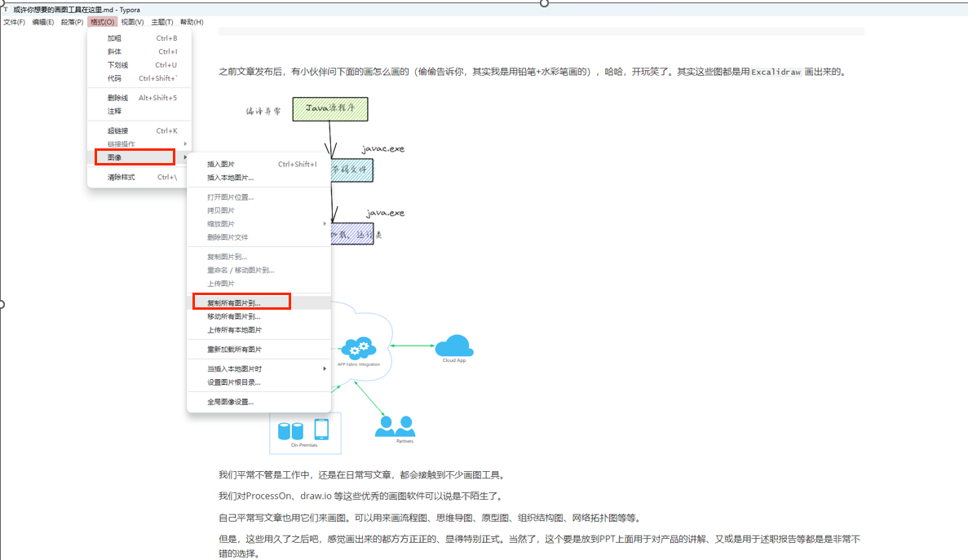Viewport: 968px width, 560px height.
Task: Click the 编译异常 handwritten label
Action: coord(263,111)
